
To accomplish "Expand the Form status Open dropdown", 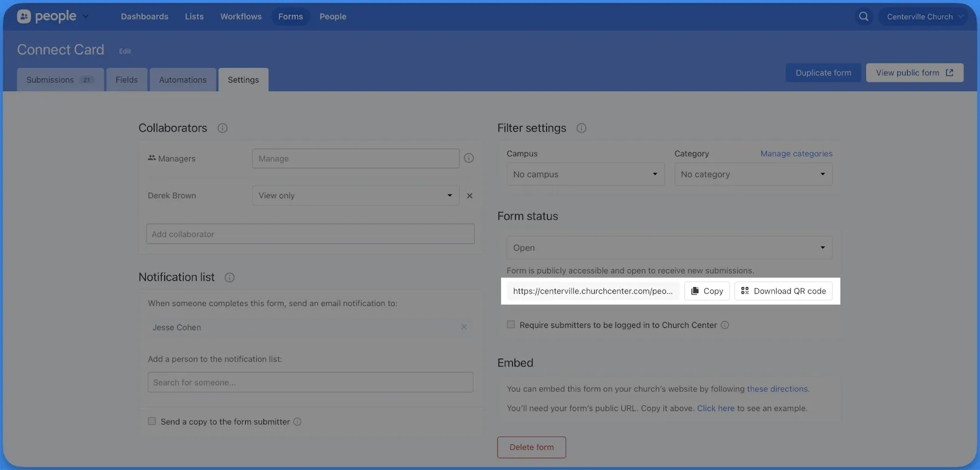I will pos(669,248).
